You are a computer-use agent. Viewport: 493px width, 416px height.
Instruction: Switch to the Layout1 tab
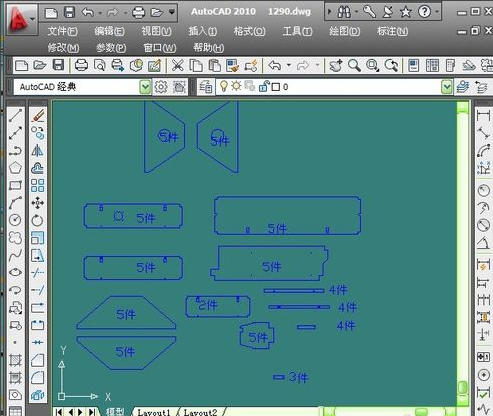154,412
